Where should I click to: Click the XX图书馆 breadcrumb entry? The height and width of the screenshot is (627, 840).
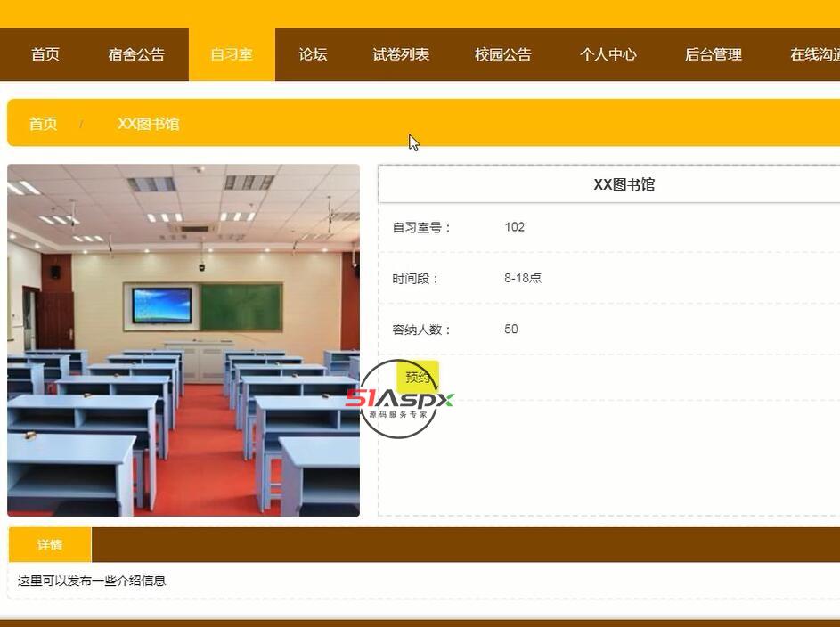[x=149, y=124]
